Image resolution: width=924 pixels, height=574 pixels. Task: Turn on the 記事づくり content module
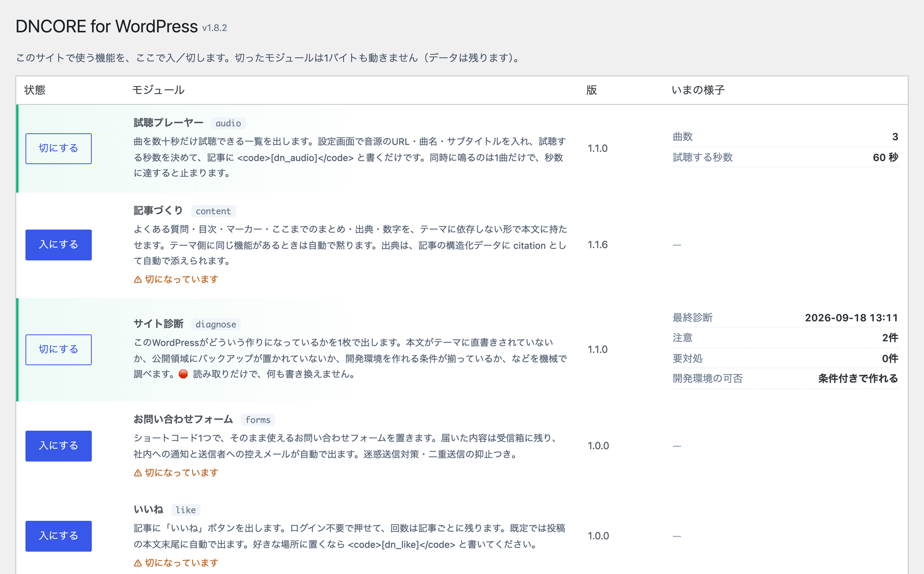58,245
